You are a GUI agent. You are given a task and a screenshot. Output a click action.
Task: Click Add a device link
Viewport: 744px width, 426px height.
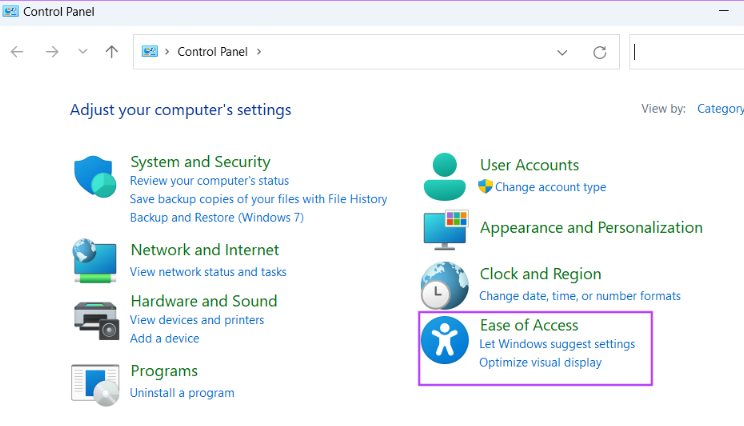[165, 338]
